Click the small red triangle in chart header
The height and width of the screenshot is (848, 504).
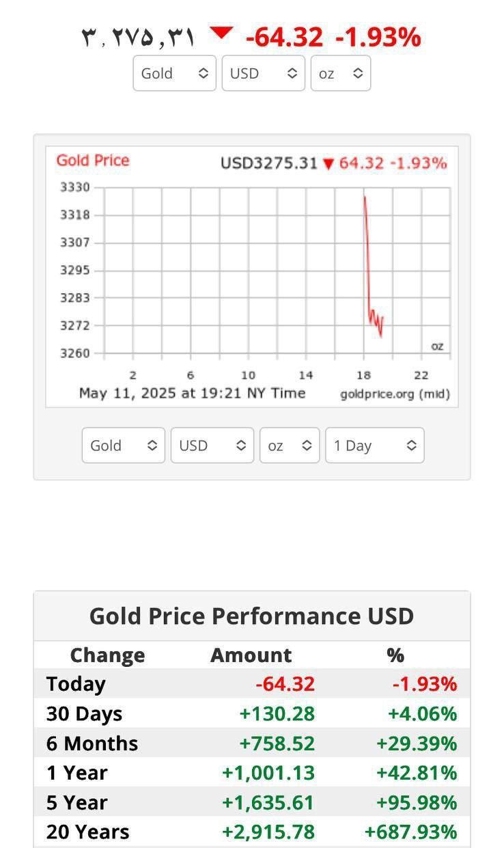pos(328,164)
